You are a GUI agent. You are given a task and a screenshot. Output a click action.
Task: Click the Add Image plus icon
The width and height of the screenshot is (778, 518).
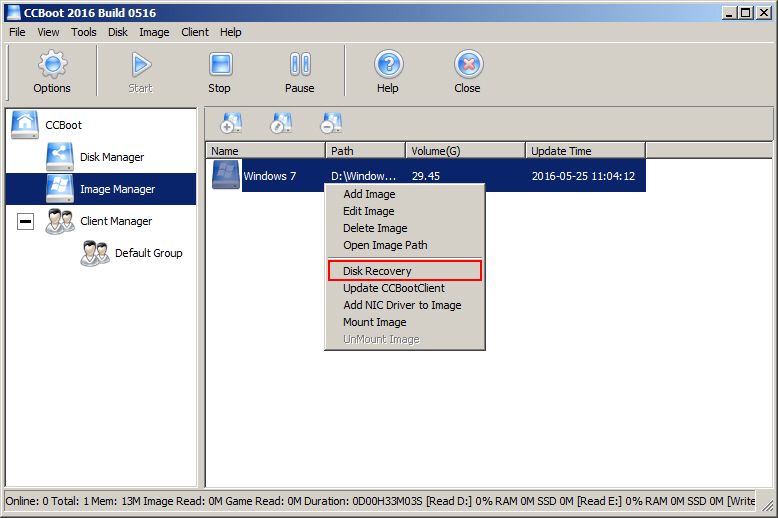[231, 123]
